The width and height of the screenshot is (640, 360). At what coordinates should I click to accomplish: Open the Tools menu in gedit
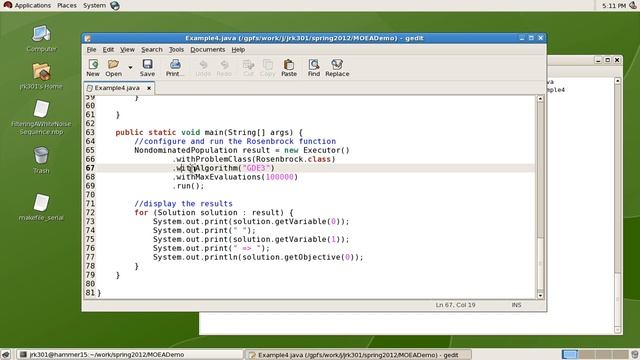click(x=176, y=49)
